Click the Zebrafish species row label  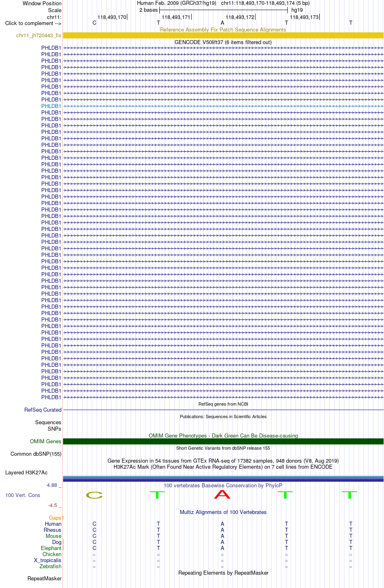pos(51,566)
